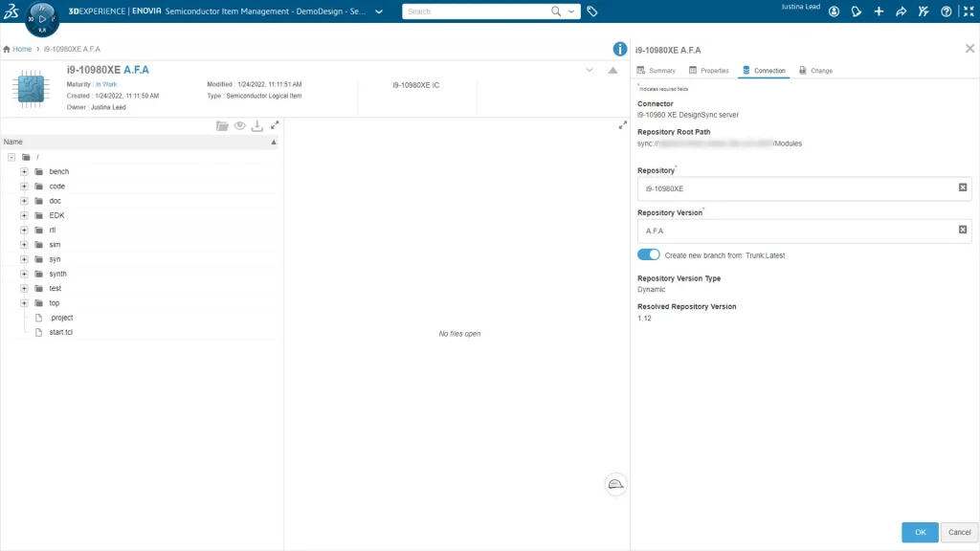Click the share arrow icon in top bar
980x551 pixels.
(x=902, y=11)
